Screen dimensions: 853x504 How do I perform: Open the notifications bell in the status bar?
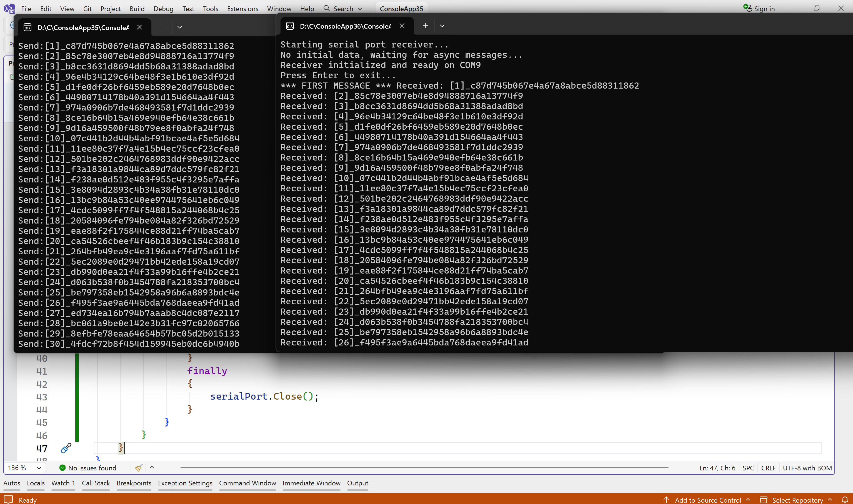(845, 500)
